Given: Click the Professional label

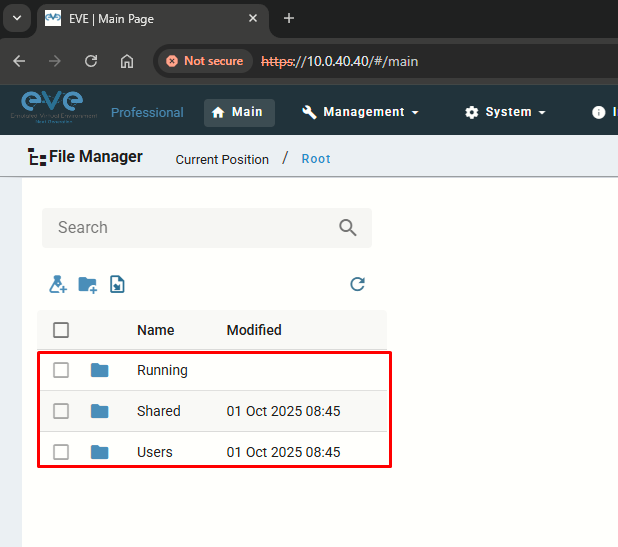Looking at the screenshot, I should (147, 113).
